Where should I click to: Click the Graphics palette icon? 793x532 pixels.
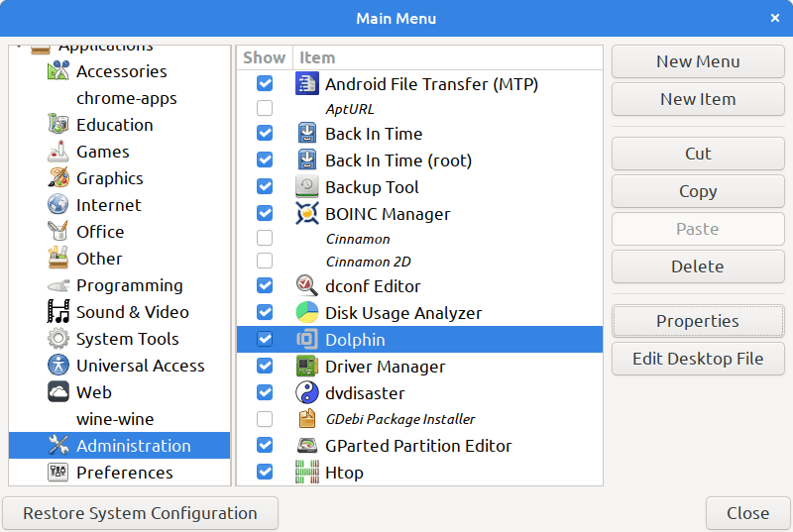(x=58, y=178)
